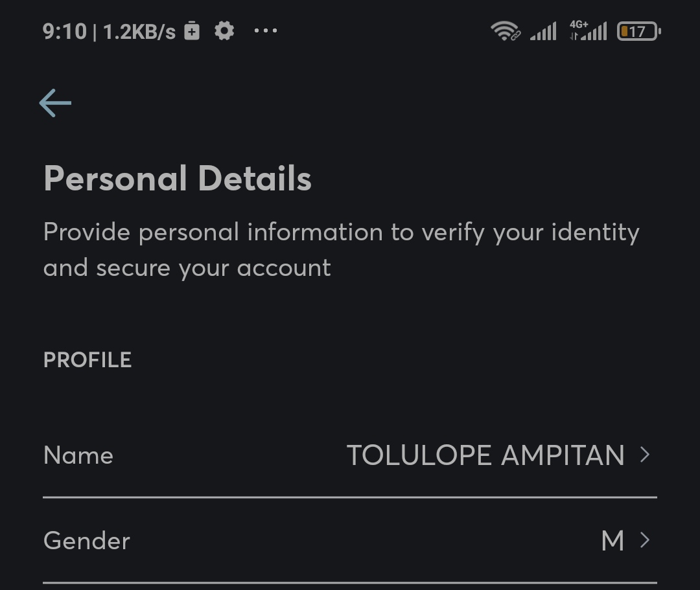
Task: Expand the Gender row chevron
Action: point(644,540)
